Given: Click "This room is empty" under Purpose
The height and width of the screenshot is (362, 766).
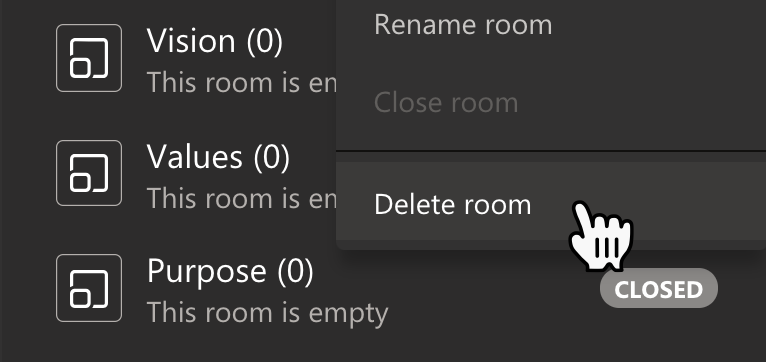Looking at the screenshot, I should click(268, 312).
